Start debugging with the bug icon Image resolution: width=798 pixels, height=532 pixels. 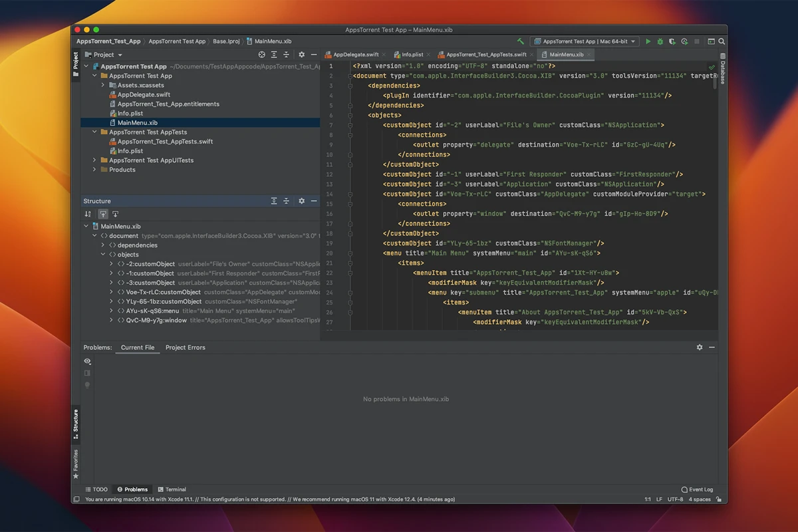[x=660, y=41]
